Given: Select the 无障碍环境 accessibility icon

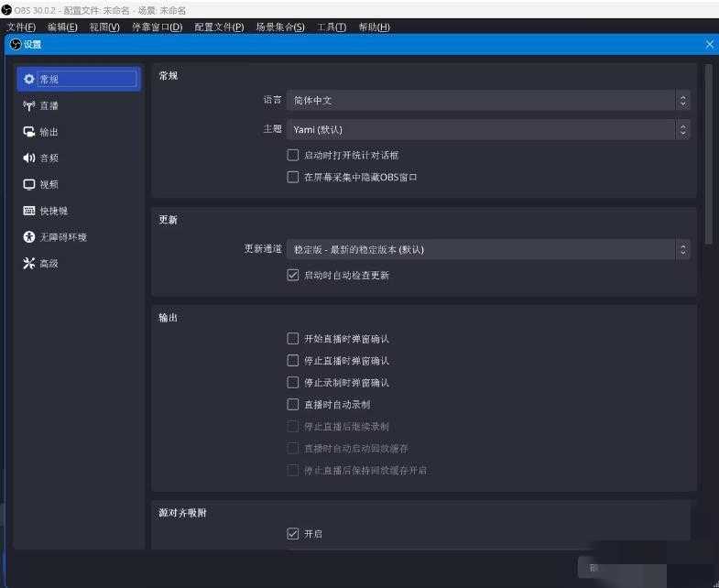Looking at the screenshot, I should pos(29,237).
